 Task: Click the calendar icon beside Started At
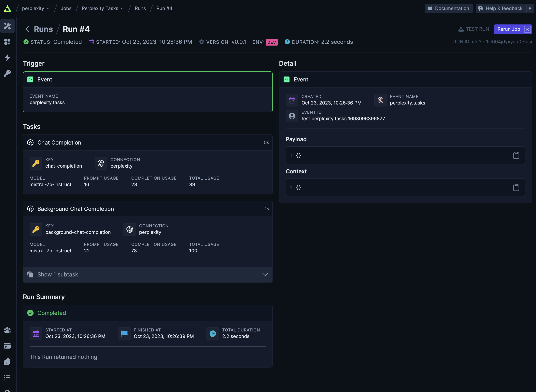click(x=36, y=334)
